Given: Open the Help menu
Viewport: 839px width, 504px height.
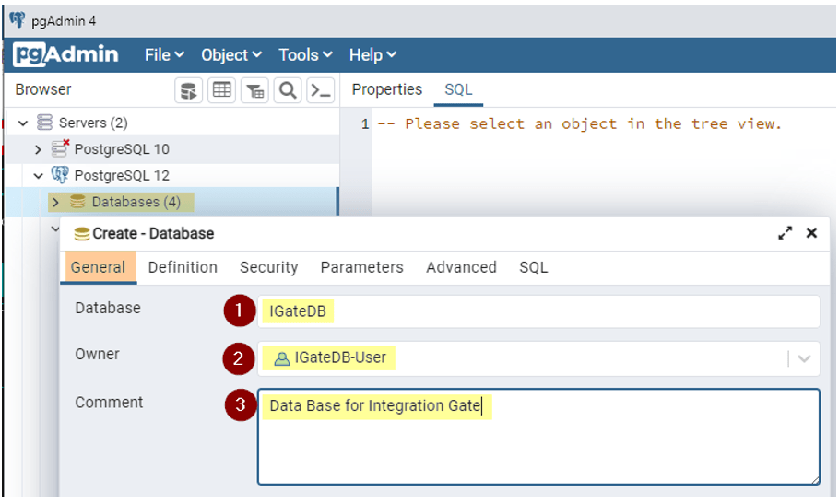Looking at the screenshot, I should [x=372, y=54].
